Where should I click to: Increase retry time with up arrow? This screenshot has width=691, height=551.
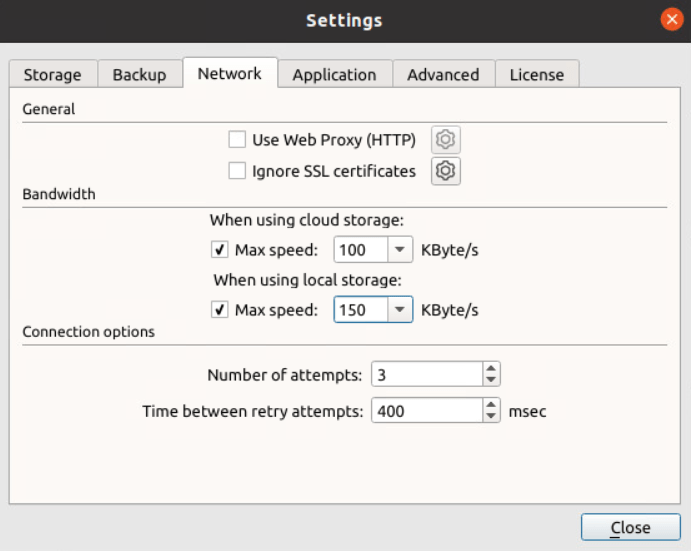(491, 405)
